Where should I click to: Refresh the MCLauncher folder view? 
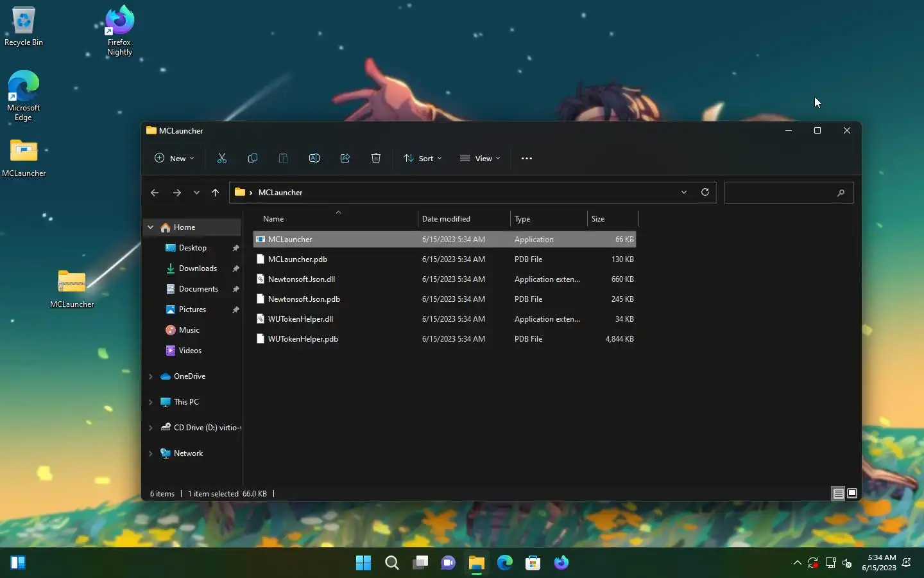705,192
